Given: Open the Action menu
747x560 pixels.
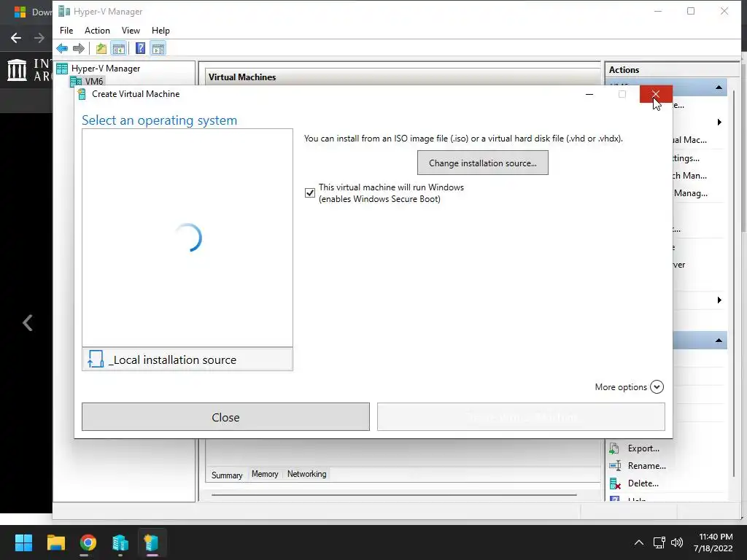Looking at the screenshot, I should 97,31.
